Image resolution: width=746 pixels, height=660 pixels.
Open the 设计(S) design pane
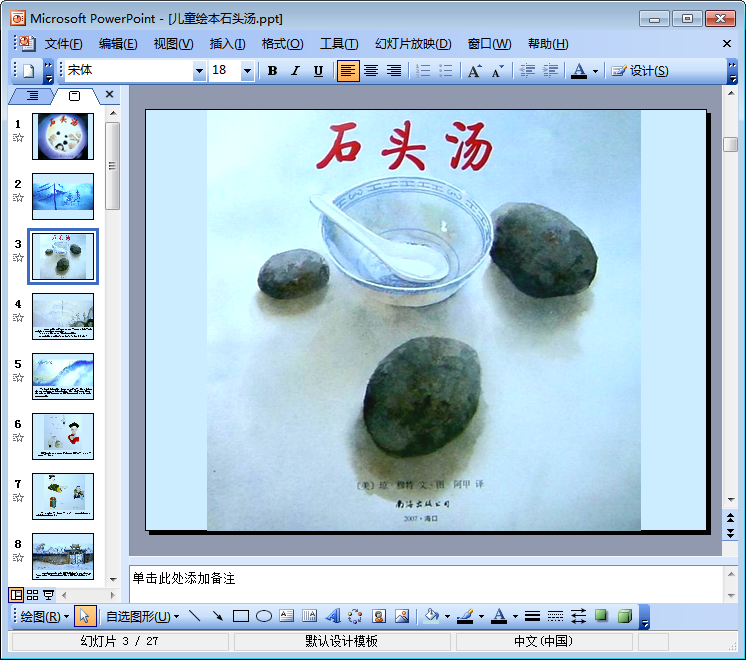click(x=640, y=71)
